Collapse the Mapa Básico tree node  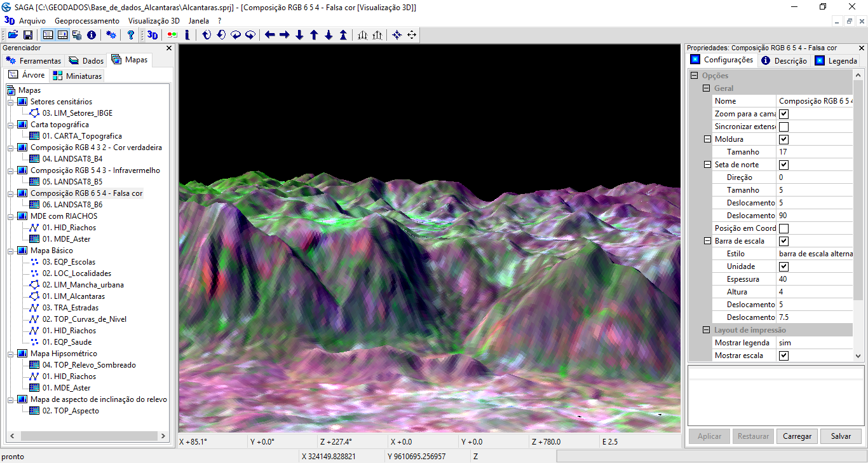[x=11, y=251]
